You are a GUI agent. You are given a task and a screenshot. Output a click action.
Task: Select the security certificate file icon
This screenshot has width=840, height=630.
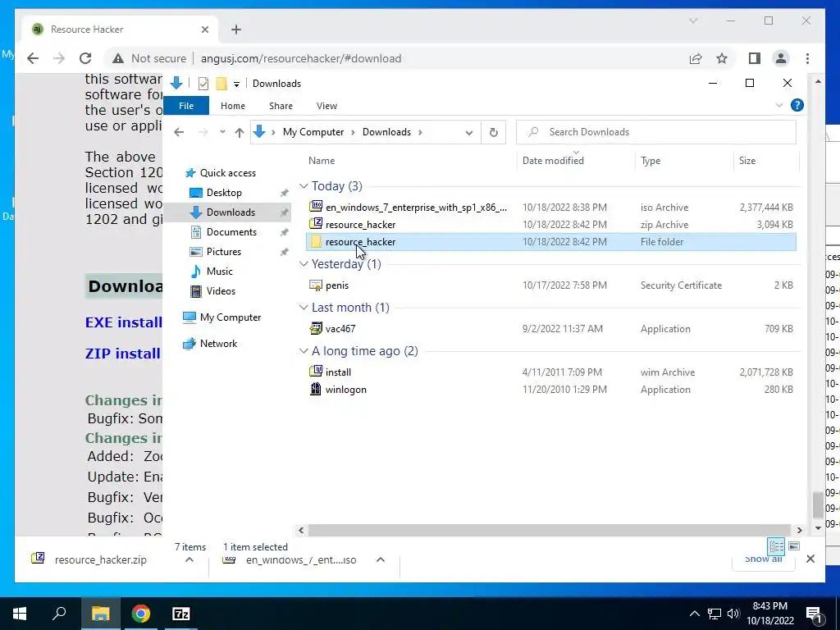coord(316,285)
